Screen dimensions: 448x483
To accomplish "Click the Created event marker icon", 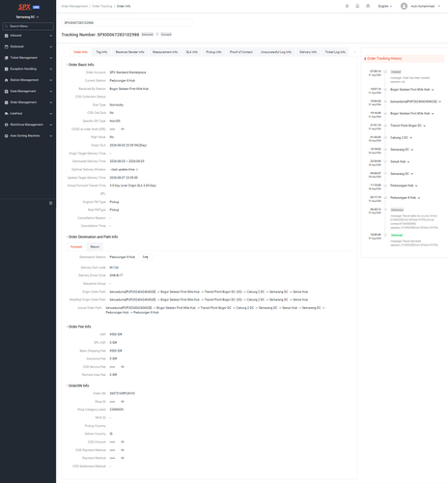I will tap(385, 71).
